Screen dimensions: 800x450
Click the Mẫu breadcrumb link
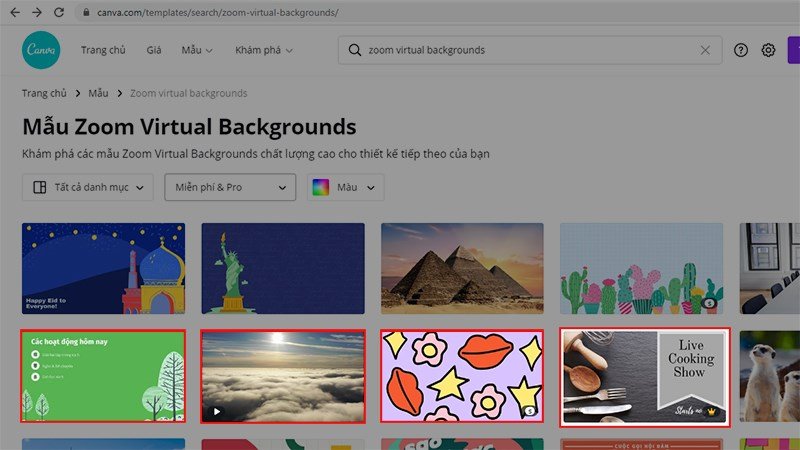pos(98,93)
